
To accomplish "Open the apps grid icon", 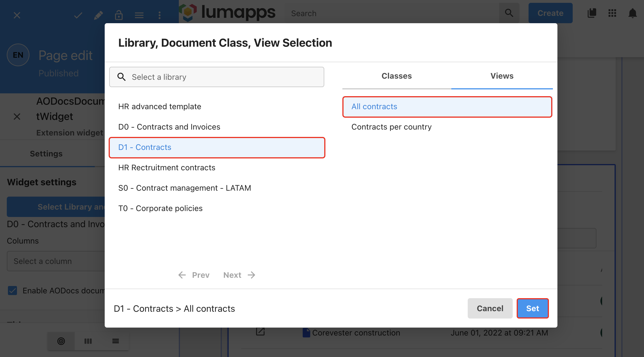I will click(x=612, y=13).
